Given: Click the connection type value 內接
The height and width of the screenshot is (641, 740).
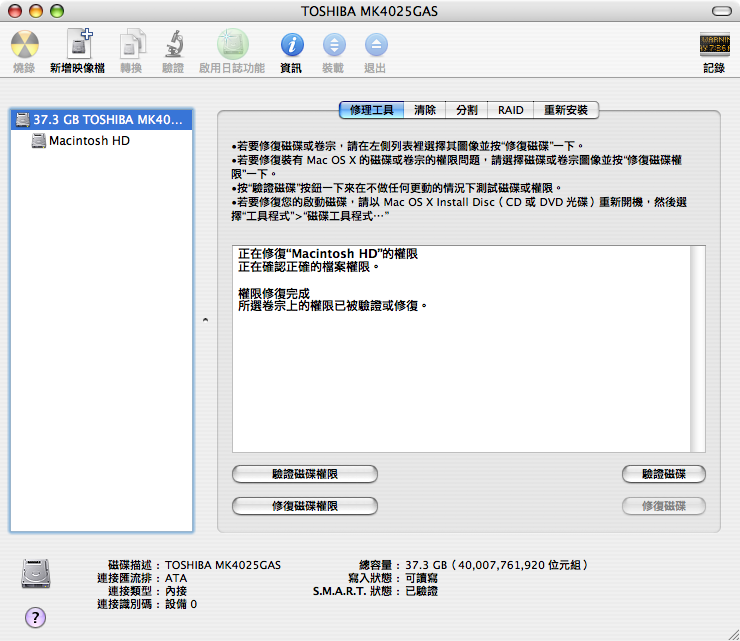Looking at the screenshot, I should [176, 591].
